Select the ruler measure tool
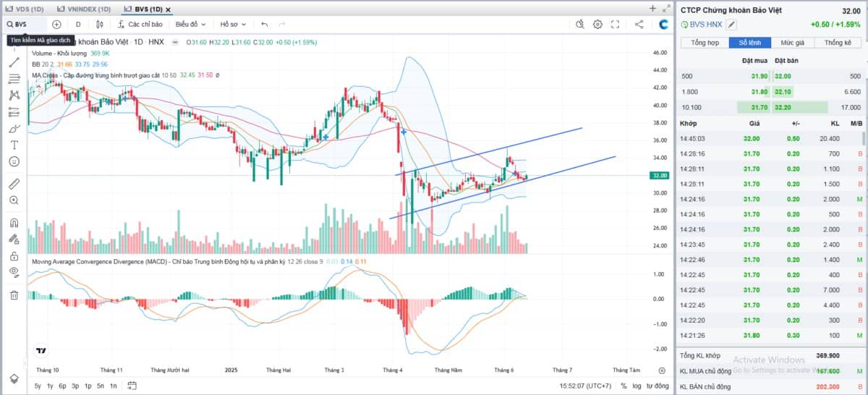This screenshot has width=868, height=395. 14,184
